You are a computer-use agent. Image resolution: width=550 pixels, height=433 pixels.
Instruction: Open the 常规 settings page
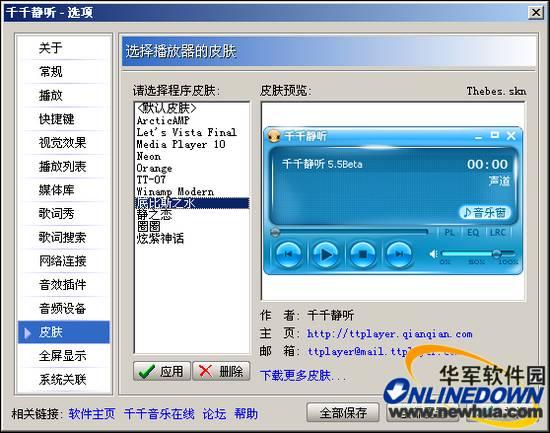point(63,72)
